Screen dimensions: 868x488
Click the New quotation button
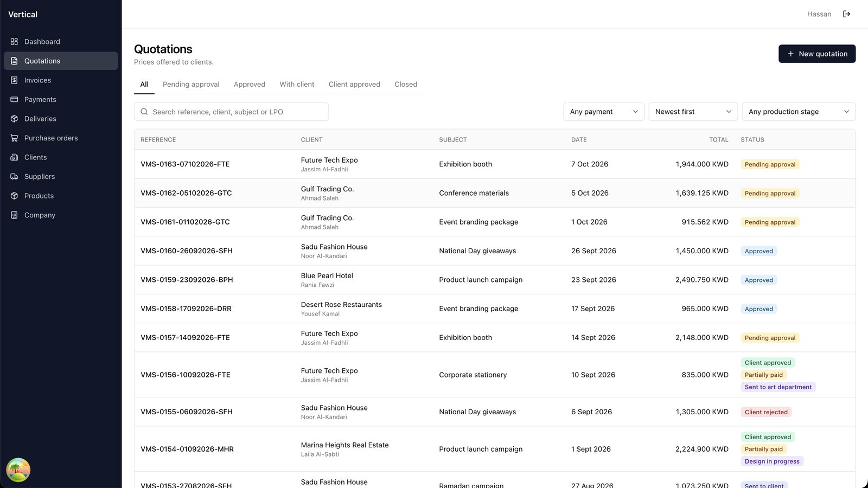(817, 54)
